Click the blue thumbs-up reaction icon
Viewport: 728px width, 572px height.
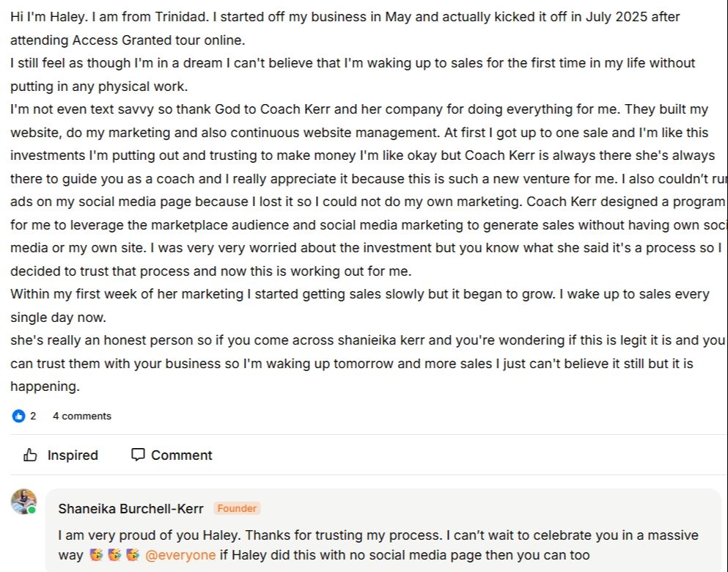click(18, 416)
